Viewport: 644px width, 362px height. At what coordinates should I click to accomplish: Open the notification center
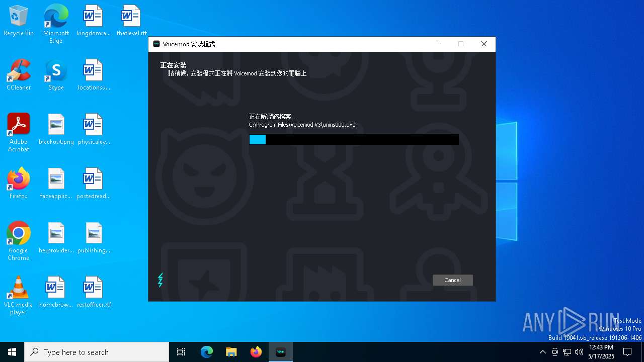click(627, 352)
